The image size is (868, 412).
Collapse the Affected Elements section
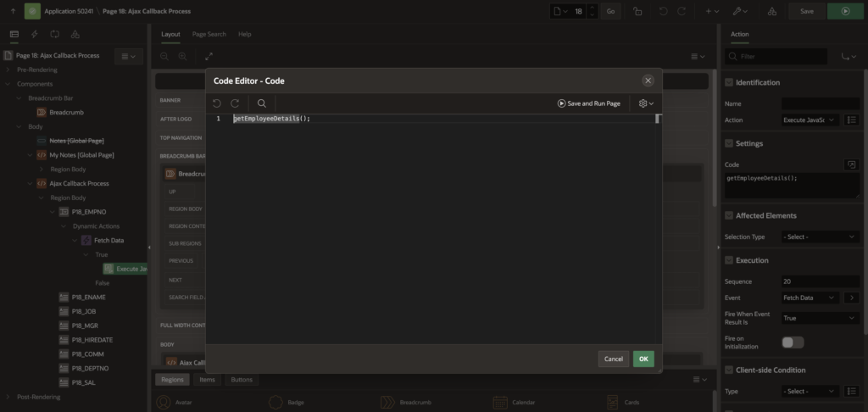pos(729,216)
